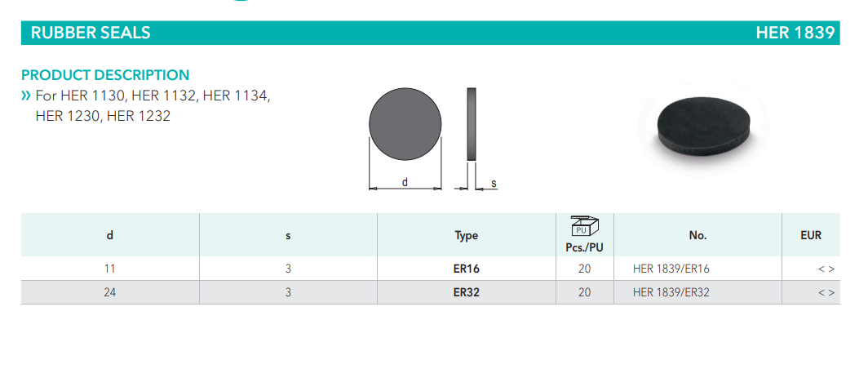Click the Pcs./PU column label
This screenshot has height=378, width=868.
tap(584, 247)
